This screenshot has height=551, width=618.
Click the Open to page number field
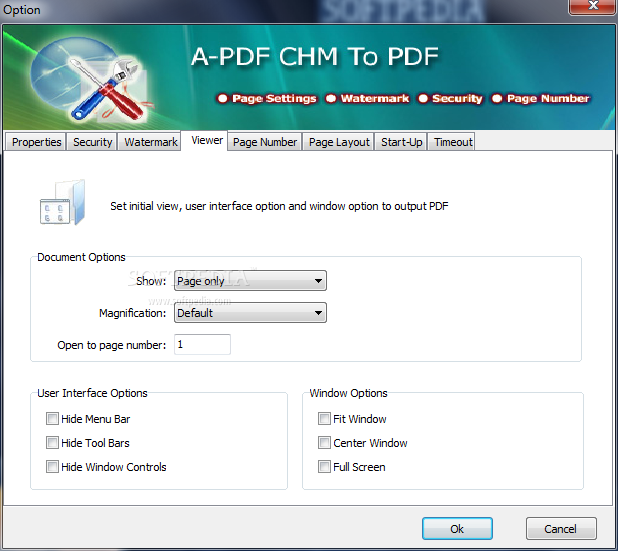(202, 344)
